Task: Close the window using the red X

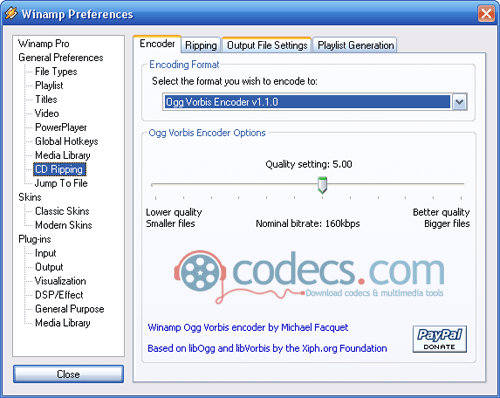Action: tap(486, 14)
